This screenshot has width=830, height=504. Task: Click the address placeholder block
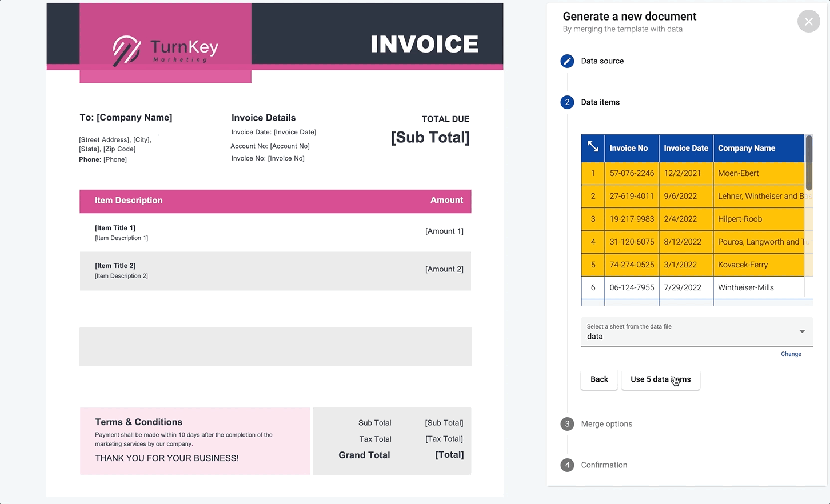[115, 144]
